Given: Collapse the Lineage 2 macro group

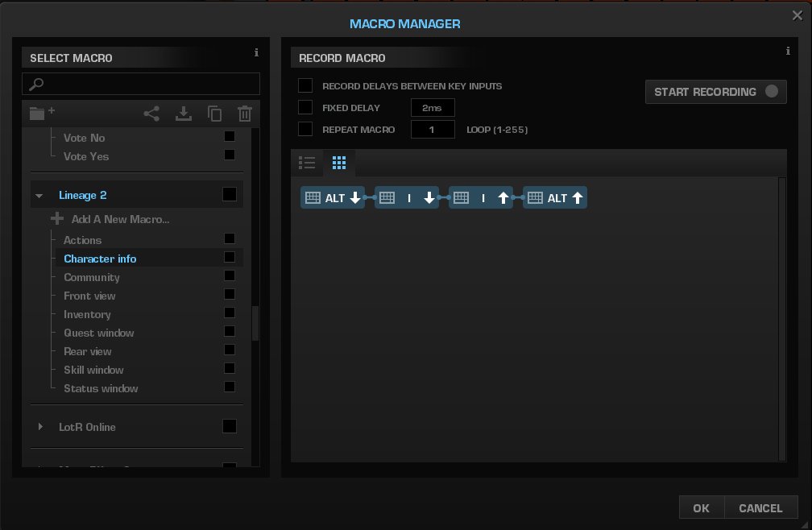Looking at the screenshot, I should [x=39, y=196].
